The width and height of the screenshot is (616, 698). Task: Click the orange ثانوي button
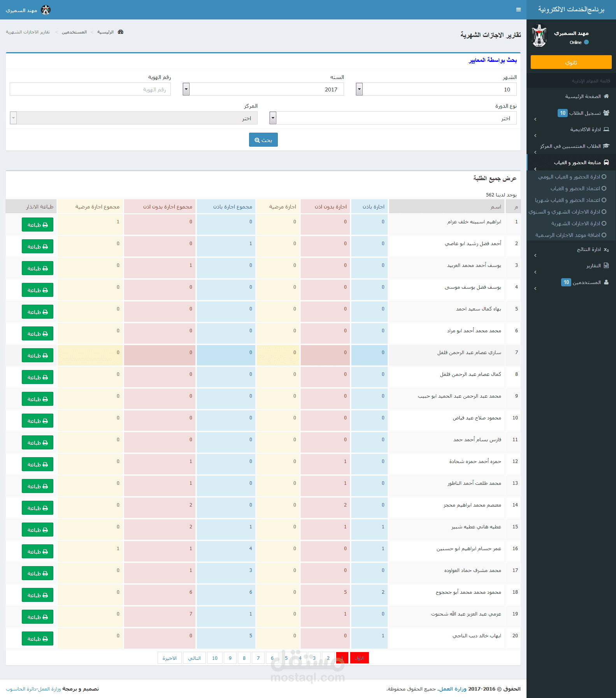click(x=571, y=62)
